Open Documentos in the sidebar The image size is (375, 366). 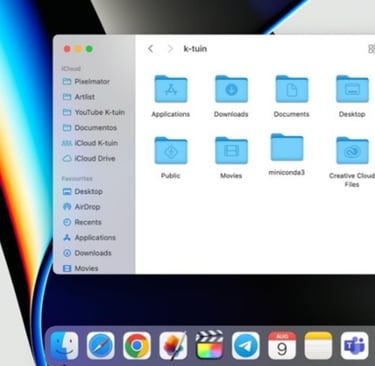coord(90,128)
